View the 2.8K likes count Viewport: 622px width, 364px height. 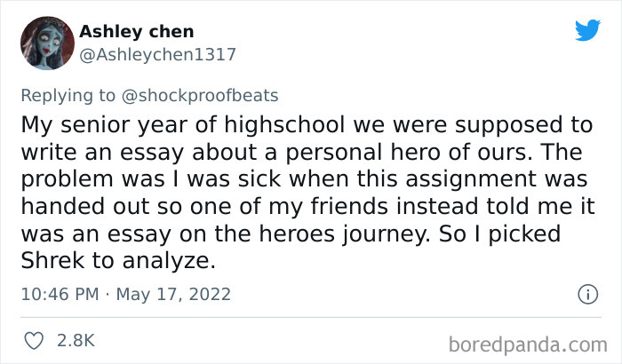pos(76,339)
